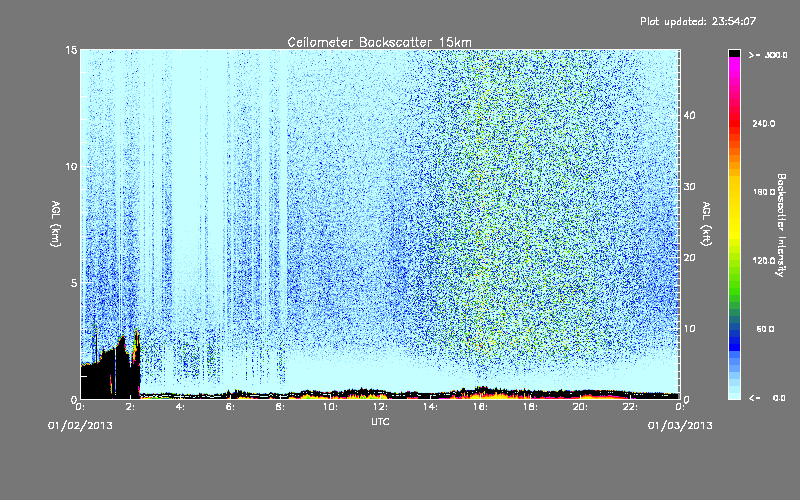This screenshot has width=800, height=500.
Task: Pick the red band of the colorbar
Action: (734, 122)
